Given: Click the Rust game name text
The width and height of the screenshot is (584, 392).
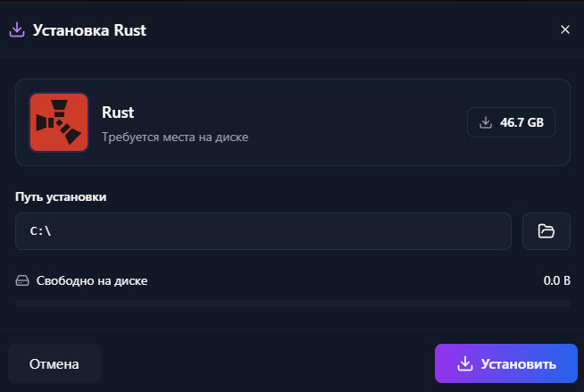Looking at the screenshot, I should click(x=118, y=113).
